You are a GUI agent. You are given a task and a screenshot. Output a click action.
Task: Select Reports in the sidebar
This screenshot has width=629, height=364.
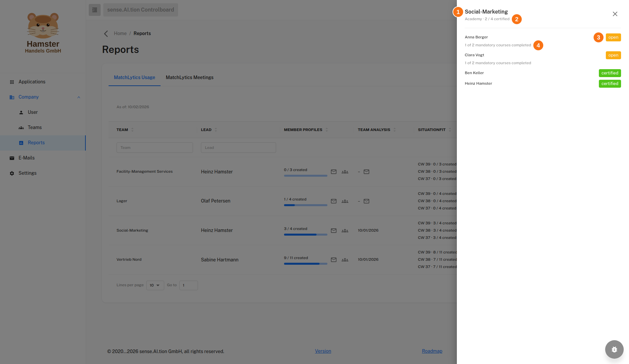[43, 143]
